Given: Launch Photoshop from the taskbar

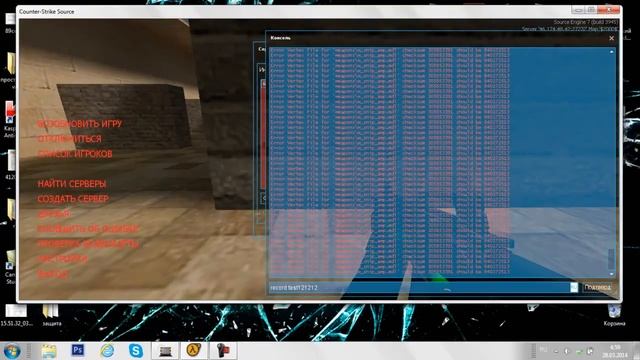Looking at the screenshot, I should click(x=78, y=350).
